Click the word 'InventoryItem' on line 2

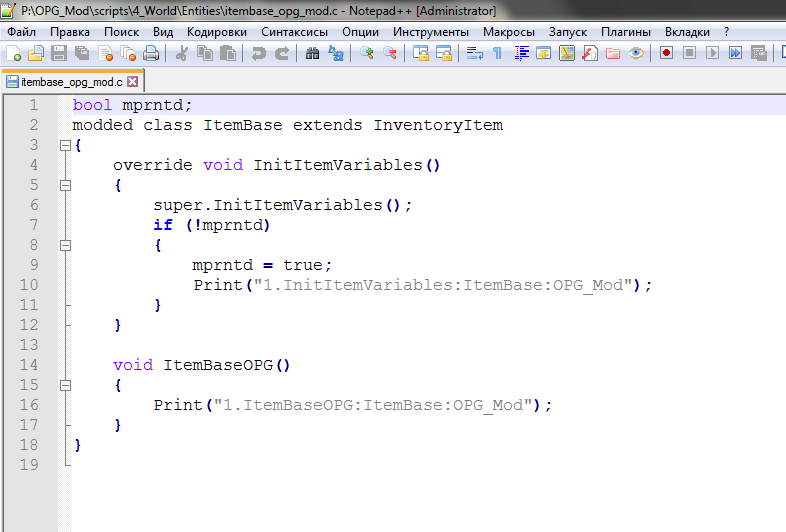click(438, 125)
